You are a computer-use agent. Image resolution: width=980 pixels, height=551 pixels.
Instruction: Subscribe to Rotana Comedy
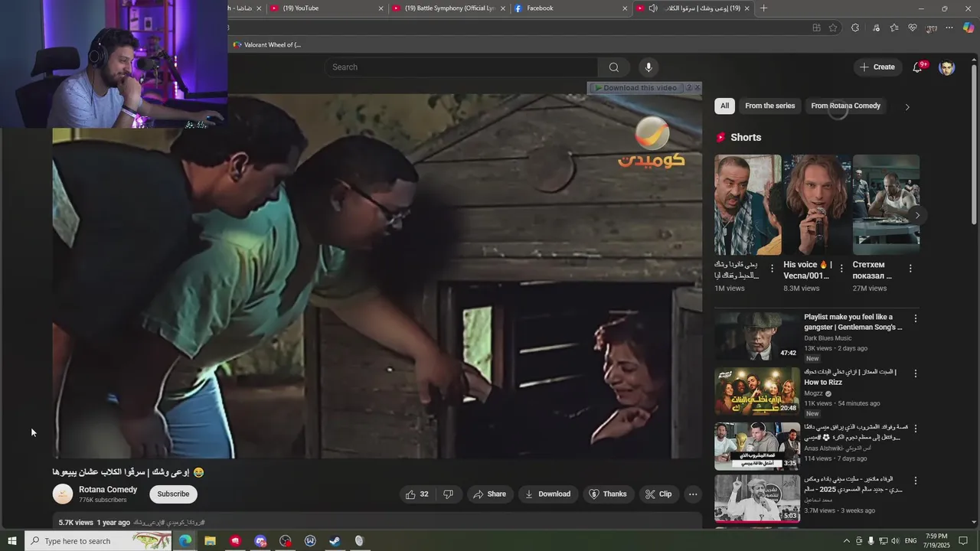(173, 494)
